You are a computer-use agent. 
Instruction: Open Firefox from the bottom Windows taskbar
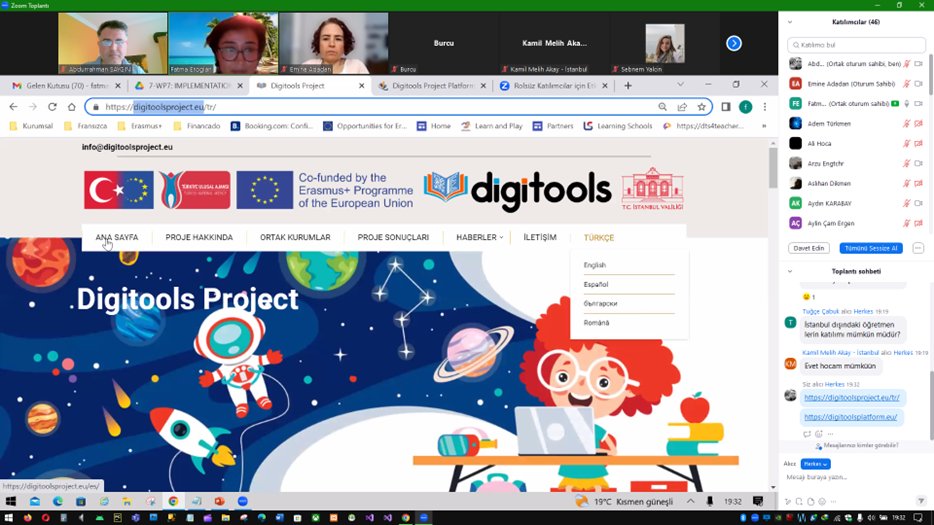tap(27, 518)
